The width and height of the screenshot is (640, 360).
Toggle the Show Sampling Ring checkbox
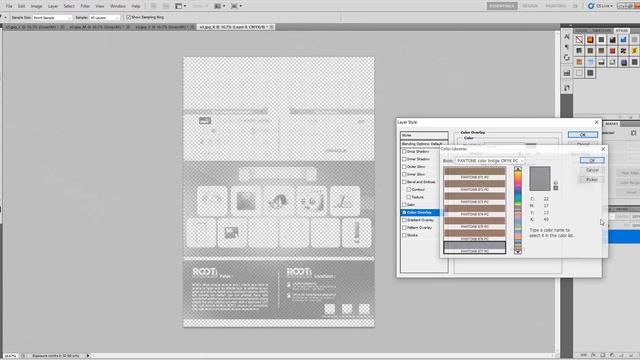[x=129, y=17]
